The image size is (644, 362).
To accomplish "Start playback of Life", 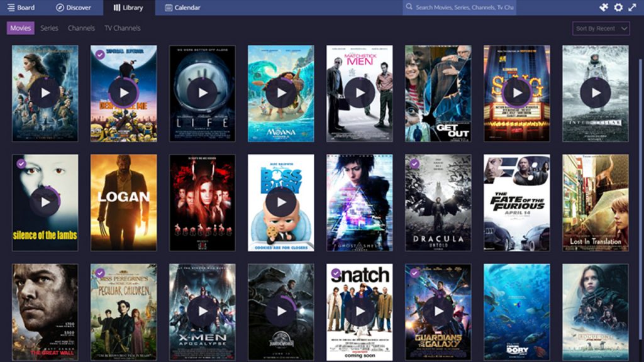I will [203, 93].
